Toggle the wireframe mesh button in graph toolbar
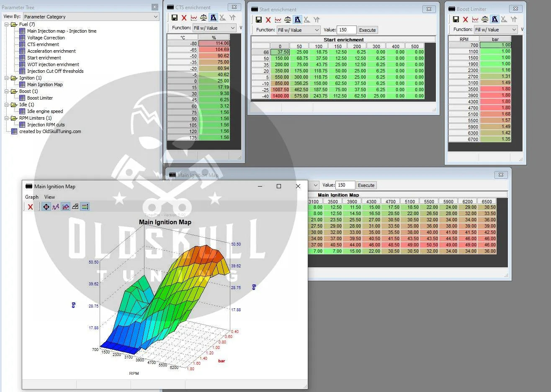This screenshot has height=392, width=551. tap(75, 207)
